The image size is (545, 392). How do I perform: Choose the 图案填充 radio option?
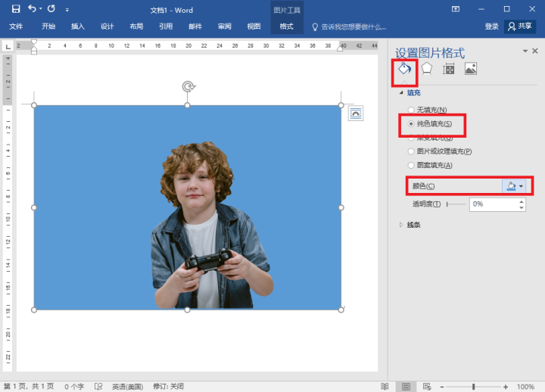tap(412, 165)
